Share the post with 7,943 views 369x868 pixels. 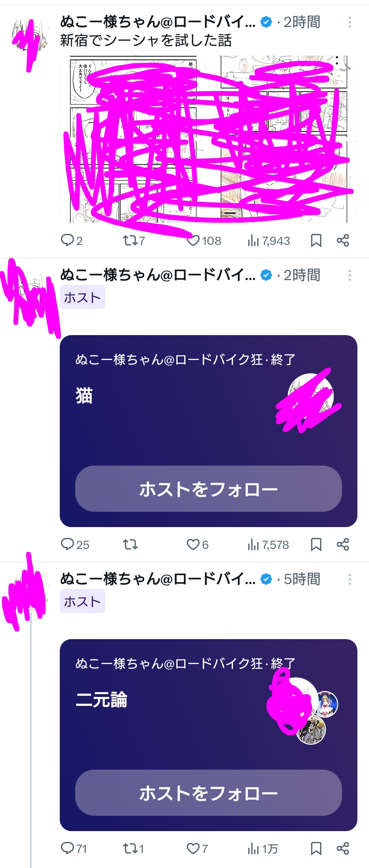343,240
